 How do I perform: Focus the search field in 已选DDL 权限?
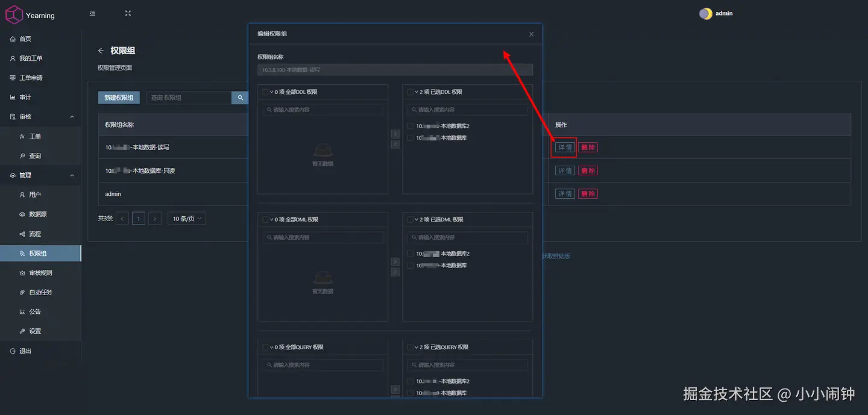468,110
